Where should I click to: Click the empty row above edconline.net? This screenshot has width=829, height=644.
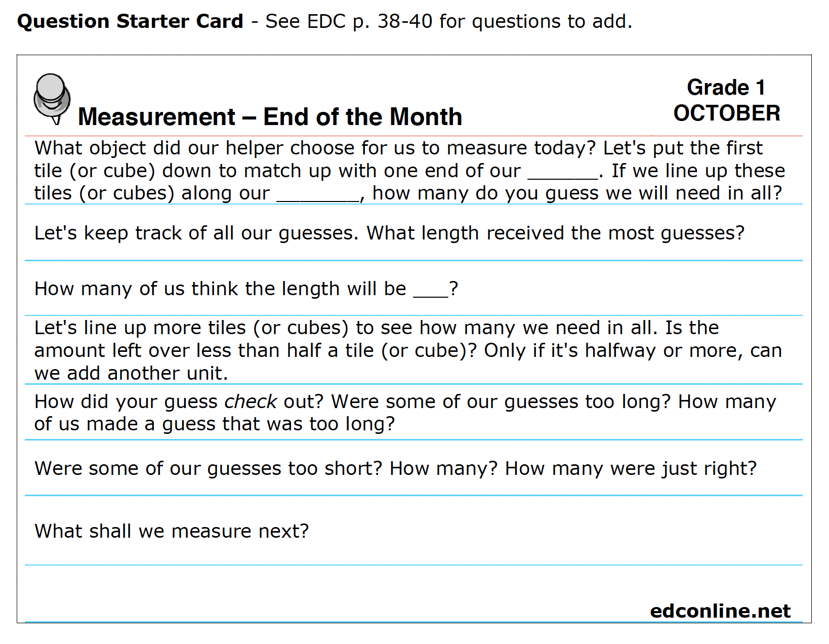pos(413,582)
